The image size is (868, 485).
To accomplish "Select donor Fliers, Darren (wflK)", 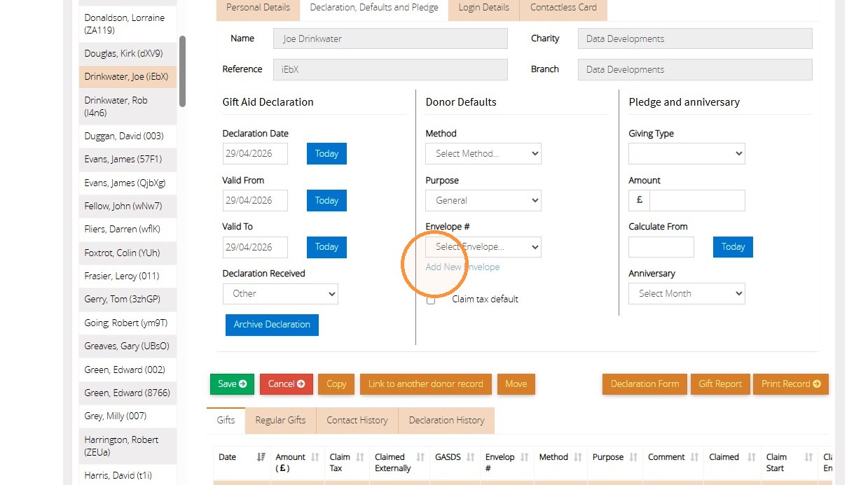I will pyautogui.click(x=128, y=230).
